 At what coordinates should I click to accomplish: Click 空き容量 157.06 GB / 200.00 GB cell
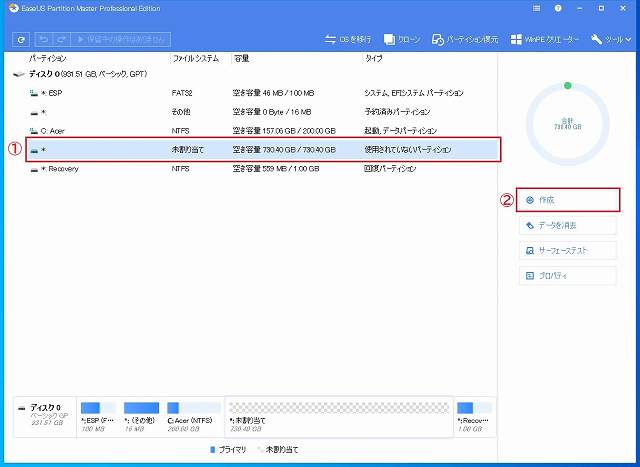click(284, 131)
